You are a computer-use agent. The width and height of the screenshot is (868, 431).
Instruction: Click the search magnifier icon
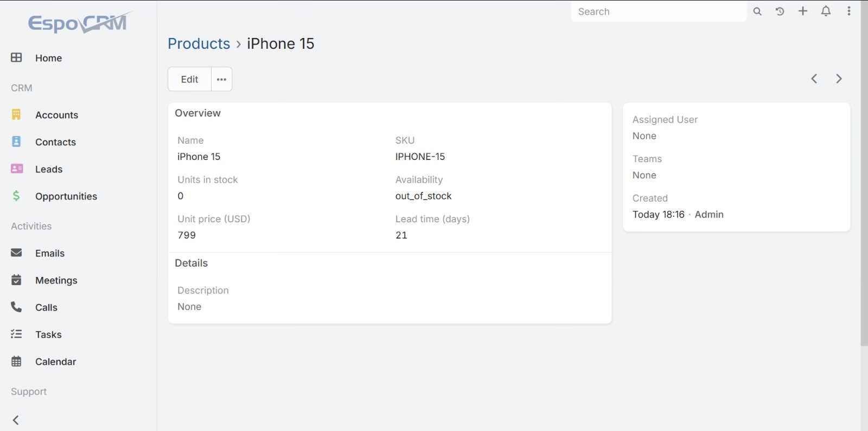click(x=757, y=11)
